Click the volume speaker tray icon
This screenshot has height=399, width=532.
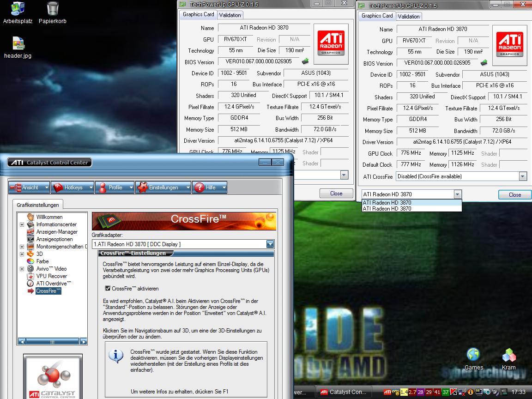point(496,392)
